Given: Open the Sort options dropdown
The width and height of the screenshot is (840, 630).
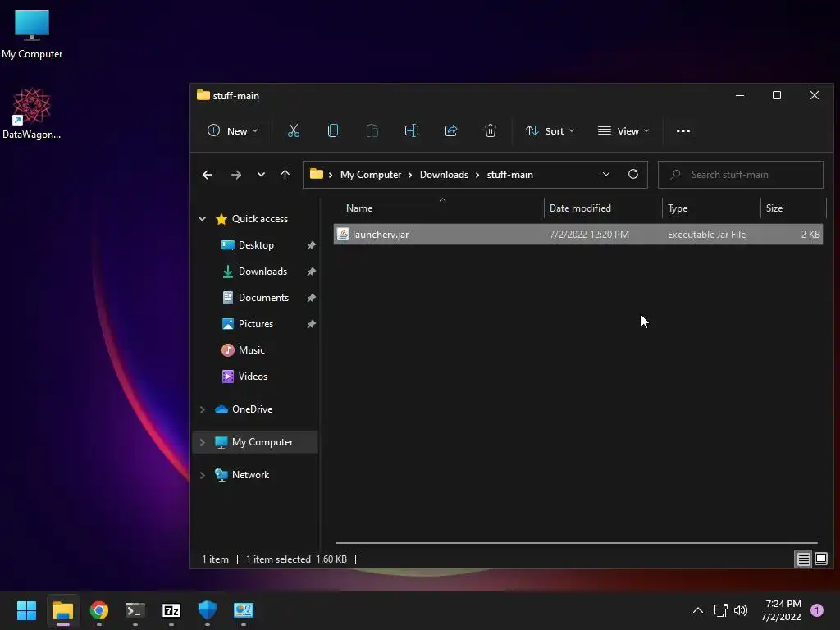Looking at the screenshot, I should click(550, 130).
